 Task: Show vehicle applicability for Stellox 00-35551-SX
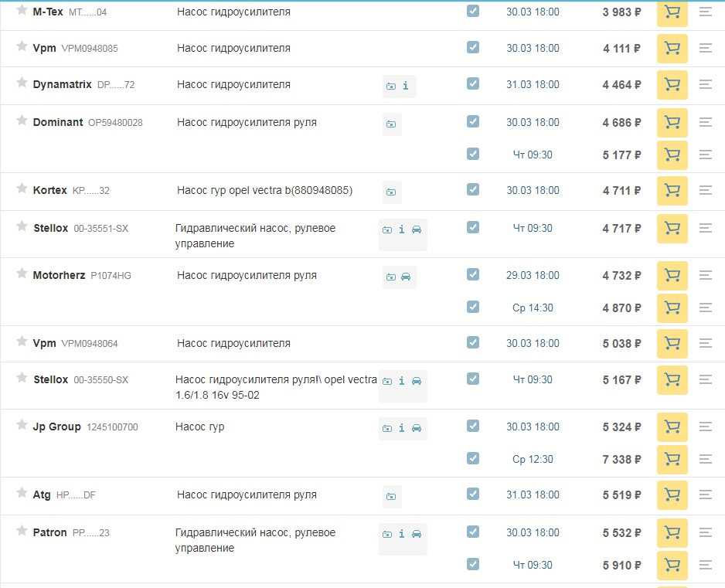(417, 229)
